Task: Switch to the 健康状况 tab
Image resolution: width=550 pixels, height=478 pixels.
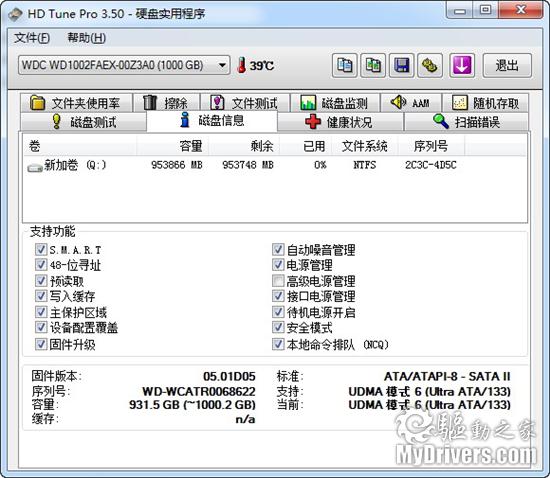Action: pos(340,122)
